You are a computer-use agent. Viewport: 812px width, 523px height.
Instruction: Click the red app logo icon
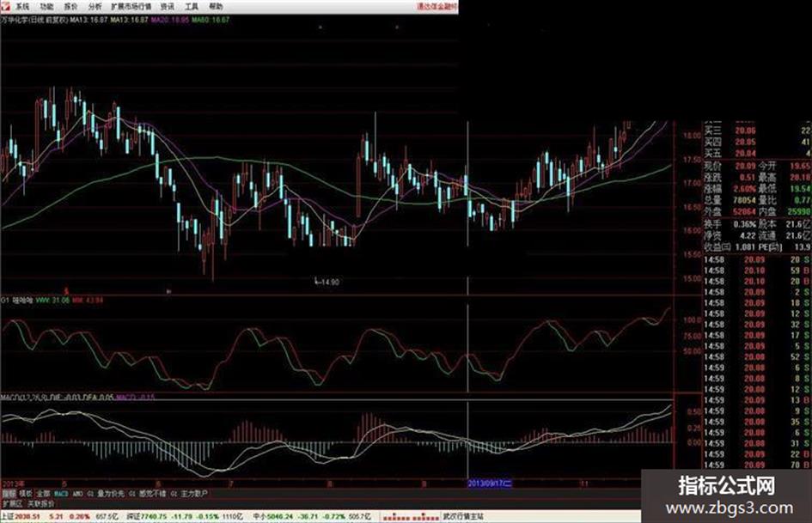(5, 6)
